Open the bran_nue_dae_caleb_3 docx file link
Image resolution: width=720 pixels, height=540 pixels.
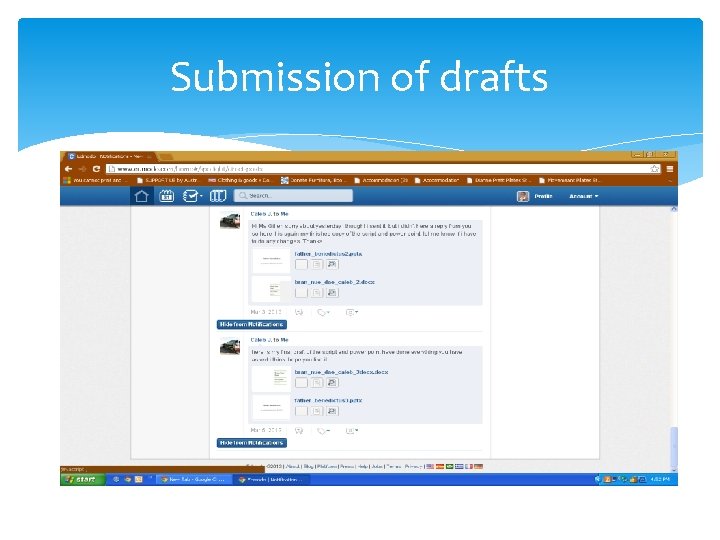341,372
